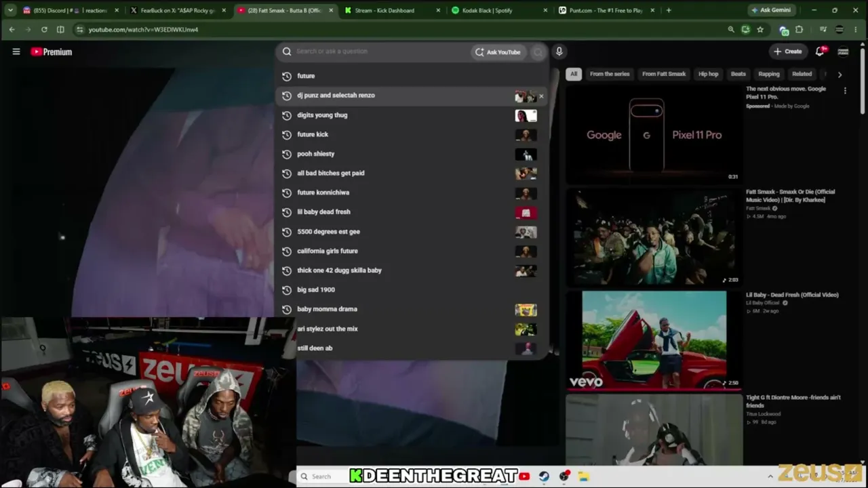868x488 pixels.
Task: Click the Chrome address bar URL
Action: [143, 30]
